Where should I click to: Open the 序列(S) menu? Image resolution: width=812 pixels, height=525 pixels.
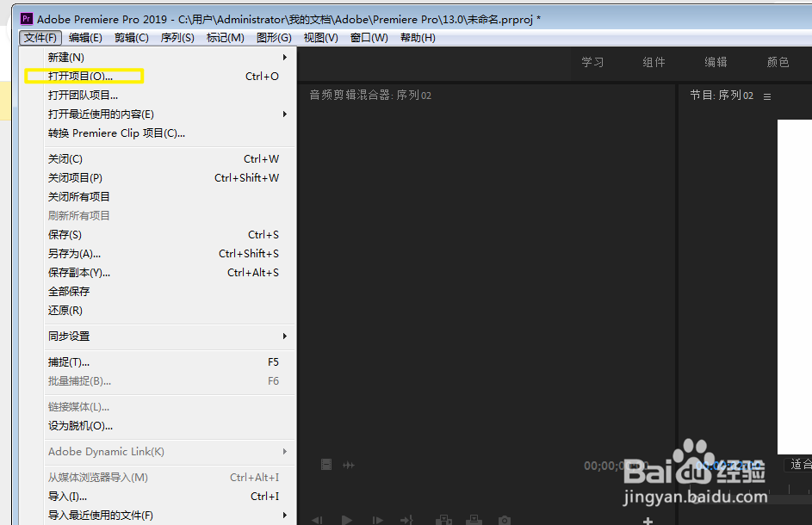pyautogui.click(x=177, y=38)
